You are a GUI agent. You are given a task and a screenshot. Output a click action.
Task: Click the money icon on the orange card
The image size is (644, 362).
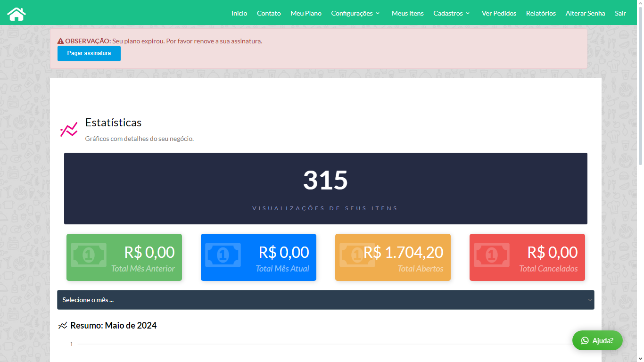click(x=357, y=255)
